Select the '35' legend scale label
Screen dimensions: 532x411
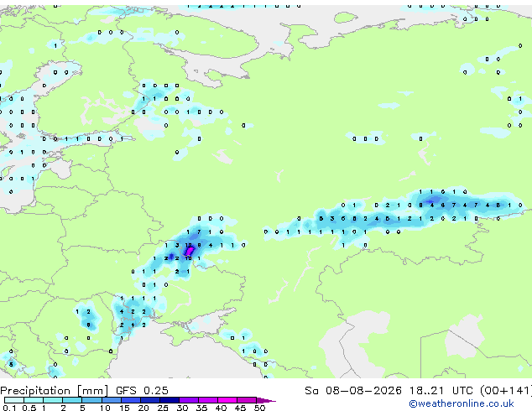pos(201,408)
